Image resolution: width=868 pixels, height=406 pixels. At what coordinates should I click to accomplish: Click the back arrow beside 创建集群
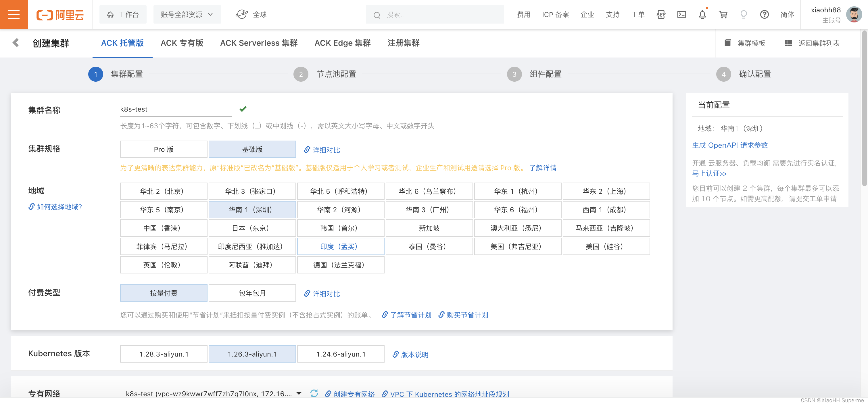pyautogui.click(x=15, y=43)
